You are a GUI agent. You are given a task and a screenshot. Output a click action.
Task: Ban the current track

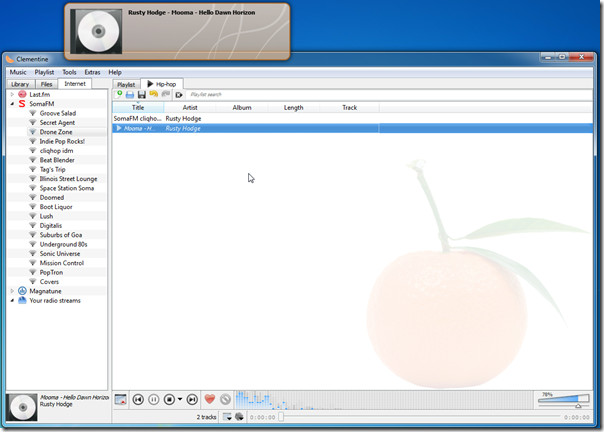[225, 400]
